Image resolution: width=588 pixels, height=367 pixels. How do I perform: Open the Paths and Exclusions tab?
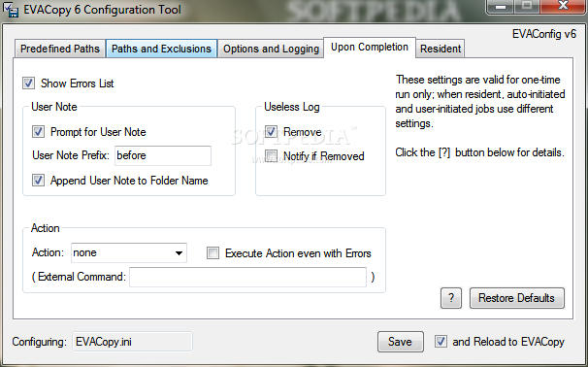click(x=162, y=49)
